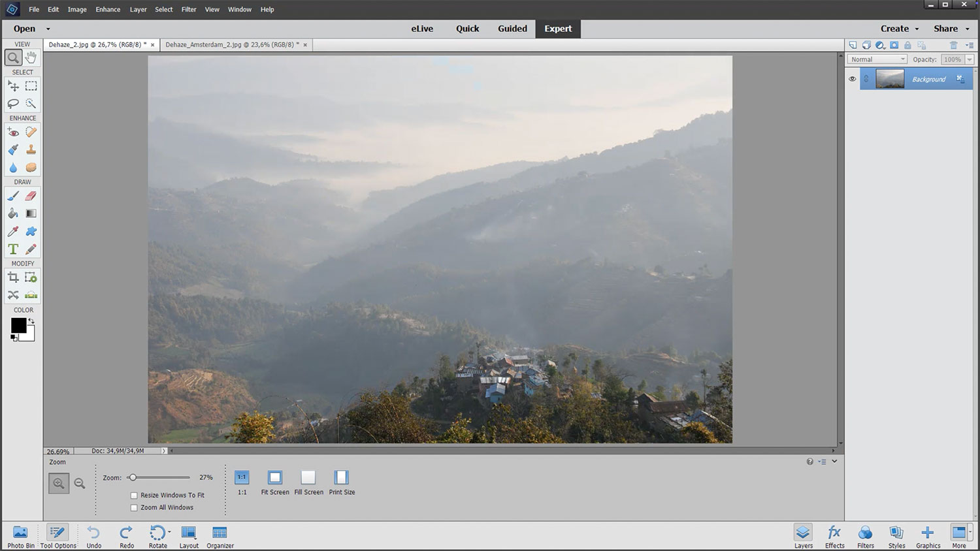Hide the Background layer visibility
This screenshot has height=551, width=980.
852,79
